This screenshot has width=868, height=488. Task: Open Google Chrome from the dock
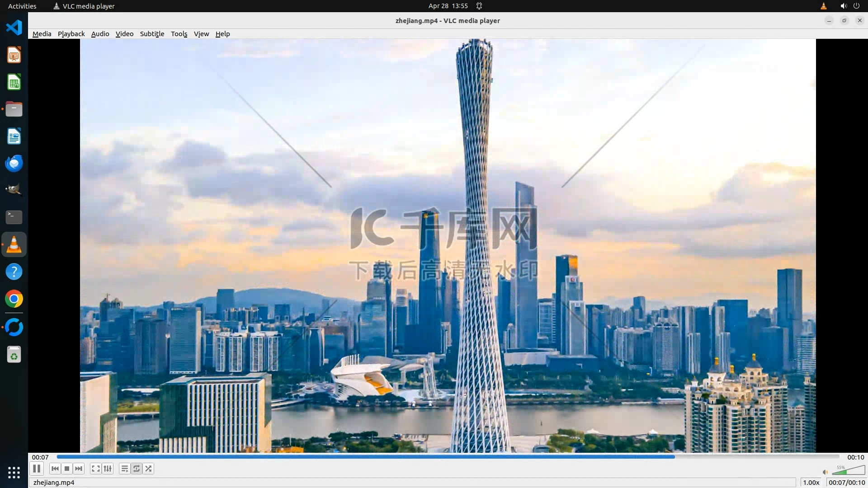14,299
